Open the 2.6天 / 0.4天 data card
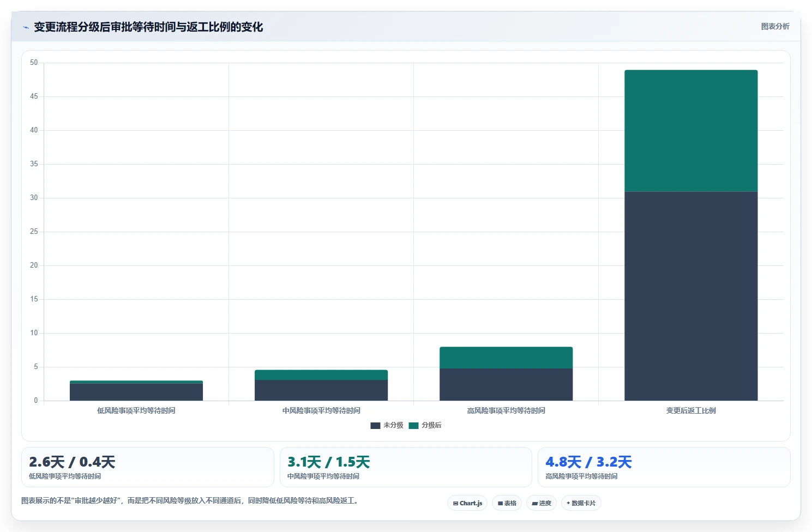Image resolution: width=812 pixels, height=532 pixels. point(147,467)
